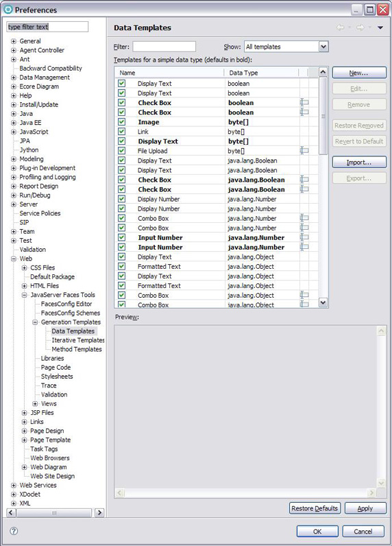
Task: Confirm with the OK button
Action: point(317,532)
